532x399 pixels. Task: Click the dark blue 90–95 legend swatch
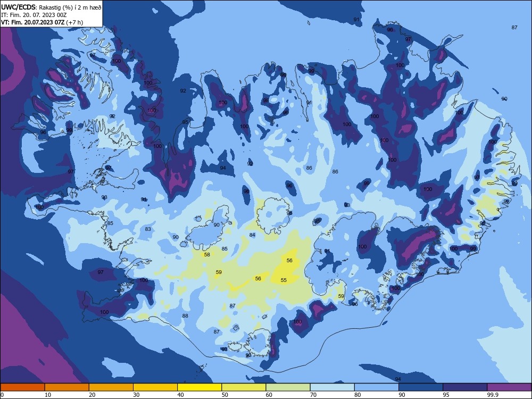click(x=421, y=387)
